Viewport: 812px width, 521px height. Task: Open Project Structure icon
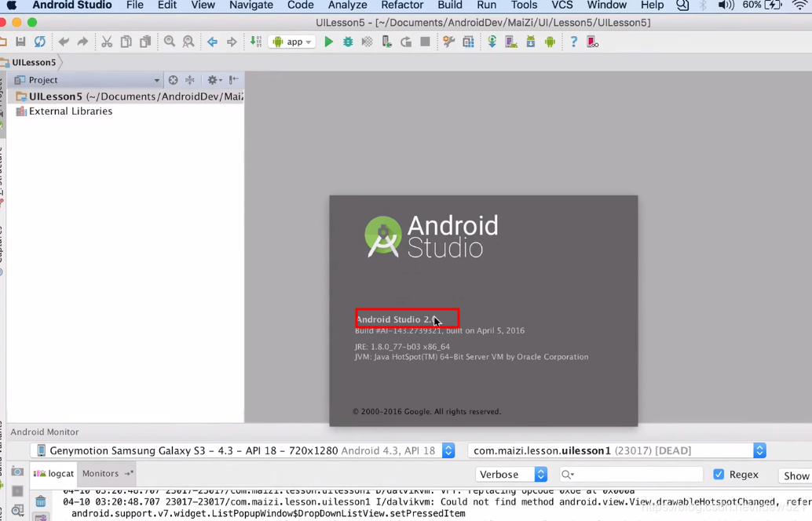[469, 42]
